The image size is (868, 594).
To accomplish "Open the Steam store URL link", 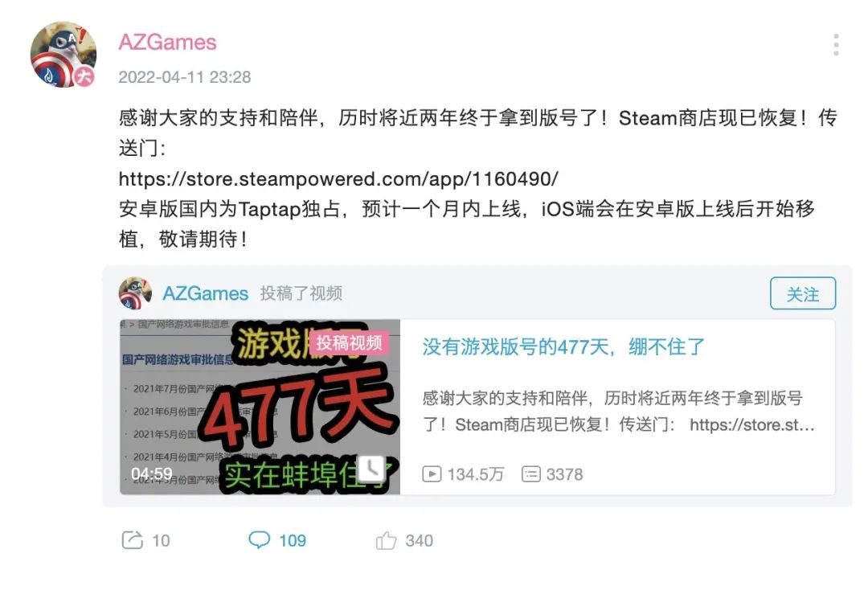I will tap(338, 178).
